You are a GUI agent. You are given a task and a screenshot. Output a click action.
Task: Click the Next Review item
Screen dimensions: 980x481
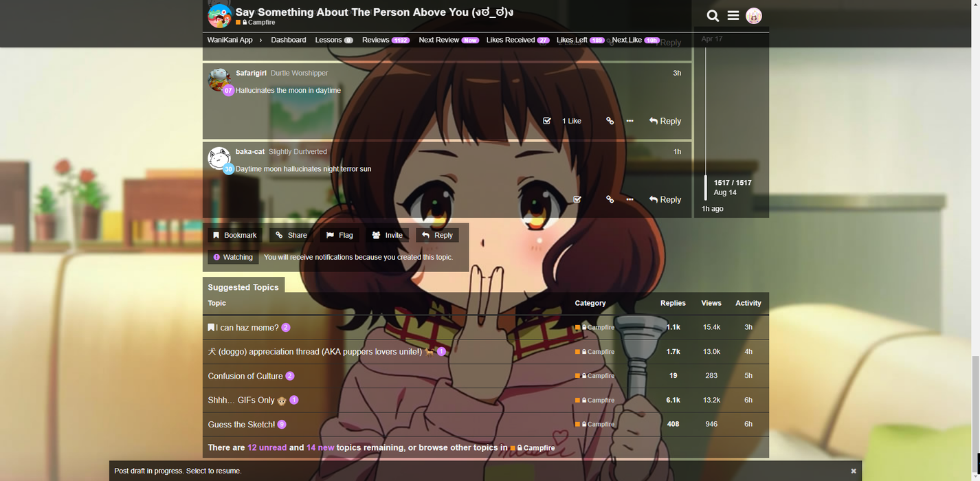pos(449,40)
